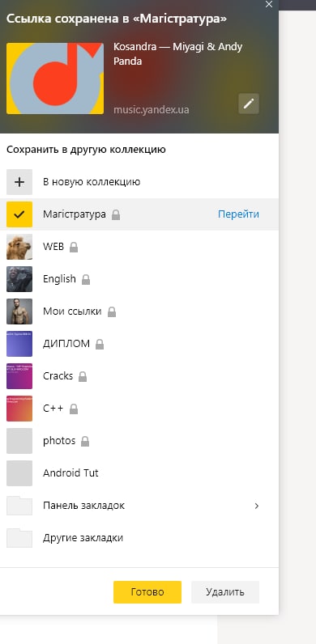Open the Kosandra music cover thumbnail
316x644 pixels.
55,78
